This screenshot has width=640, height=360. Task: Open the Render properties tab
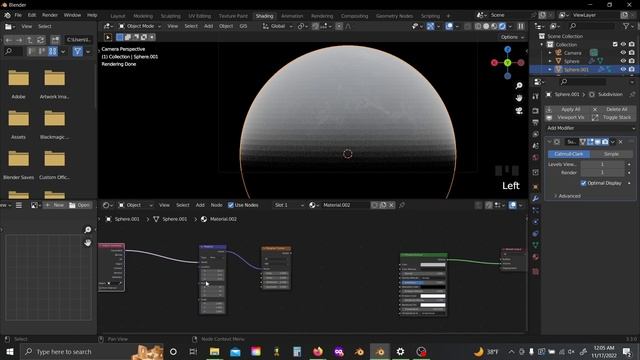click(536, 111)
